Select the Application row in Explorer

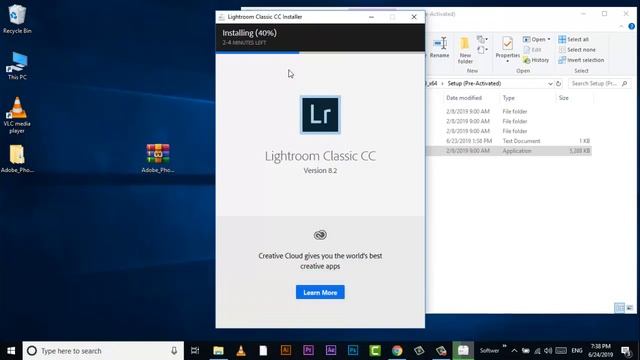click(x=509, y=151)
